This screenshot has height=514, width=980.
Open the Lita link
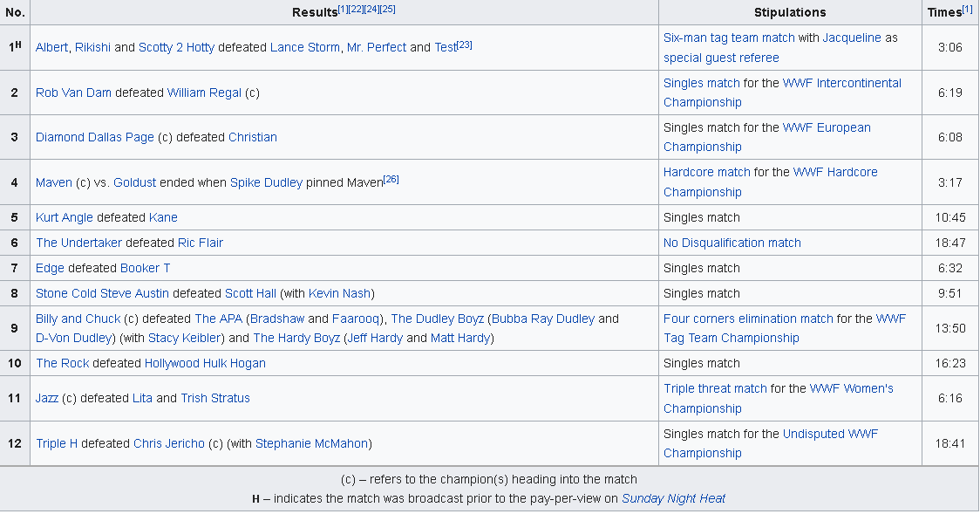[142, 398]
